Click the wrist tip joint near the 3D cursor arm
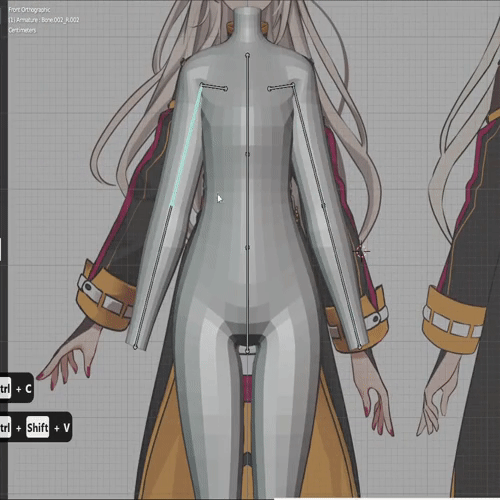This screenshot has width=500, height=500. point(360,347)
